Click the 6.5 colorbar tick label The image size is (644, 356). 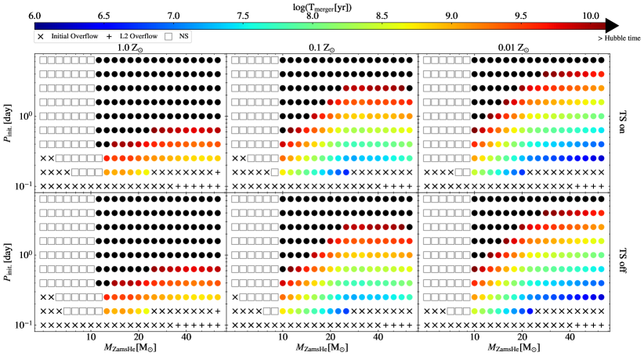[x=103, y=16]
